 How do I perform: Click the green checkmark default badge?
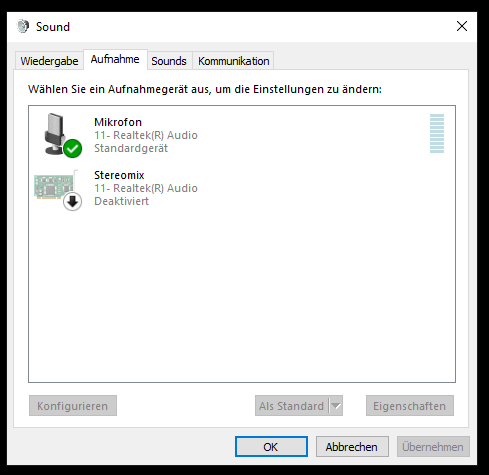72,148
